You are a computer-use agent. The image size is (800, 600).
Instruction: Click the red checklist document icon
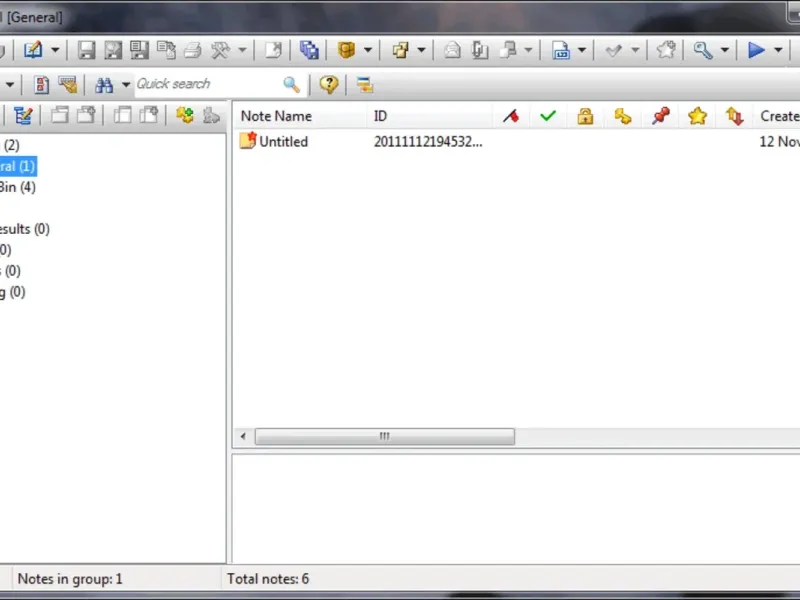coord(41,85)
